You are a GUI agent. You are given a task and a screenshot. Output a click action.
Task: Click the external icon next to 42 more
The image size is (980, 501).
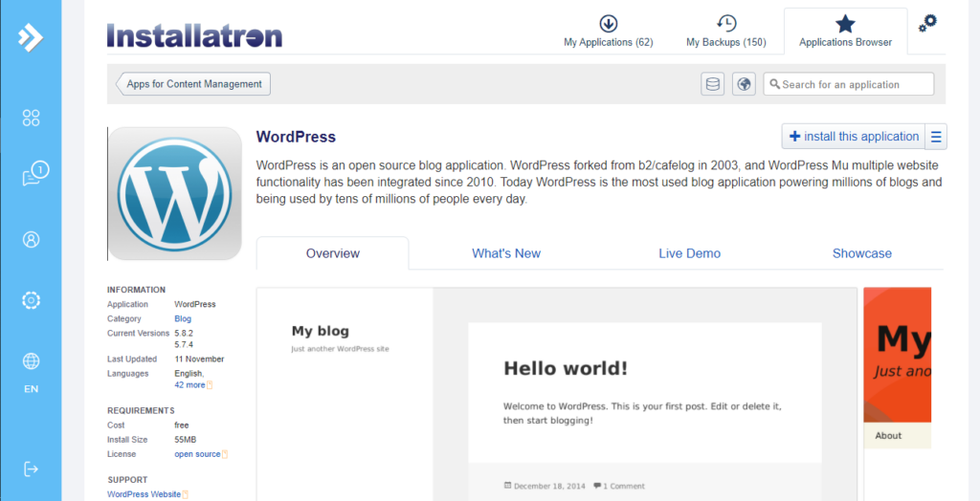pos(210,385)
